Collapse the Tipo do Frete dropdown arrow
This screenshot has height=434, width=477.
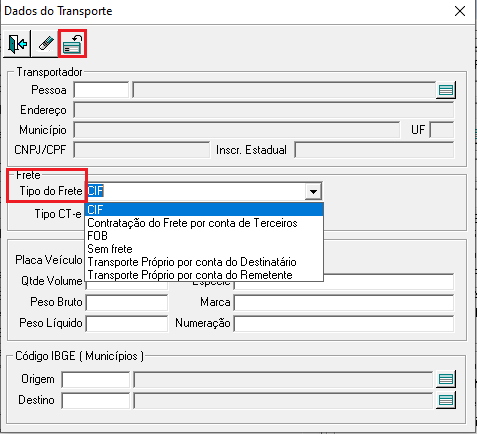click(313, 191)
